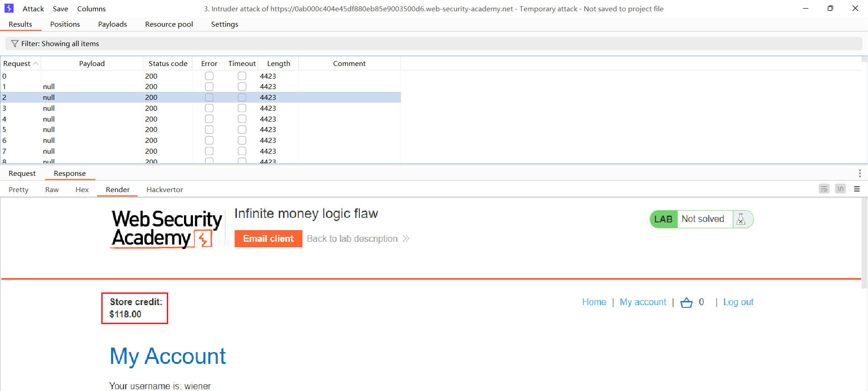
Task: Click the Email client button
Action: coord(269,239)
